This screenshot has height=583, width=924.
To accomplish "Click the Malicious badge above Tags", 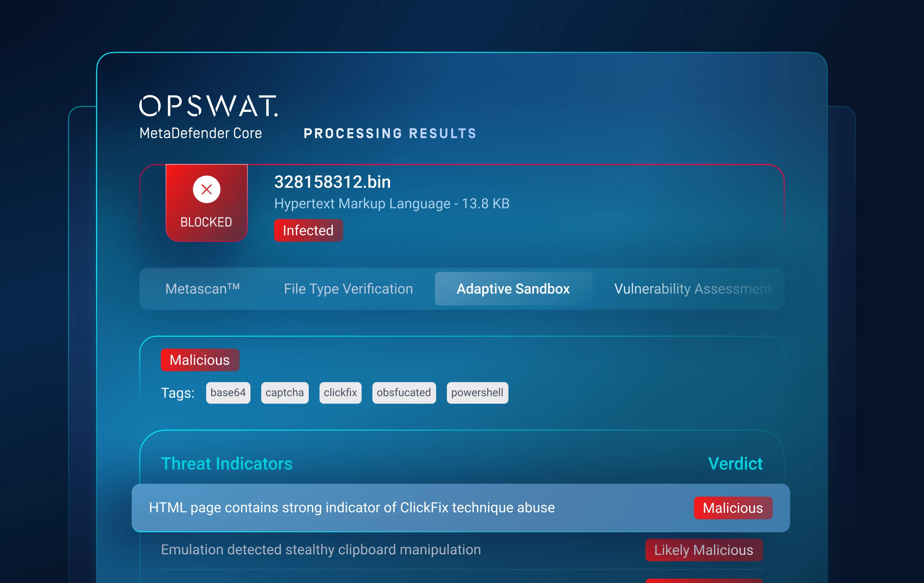I will point(200,360).
